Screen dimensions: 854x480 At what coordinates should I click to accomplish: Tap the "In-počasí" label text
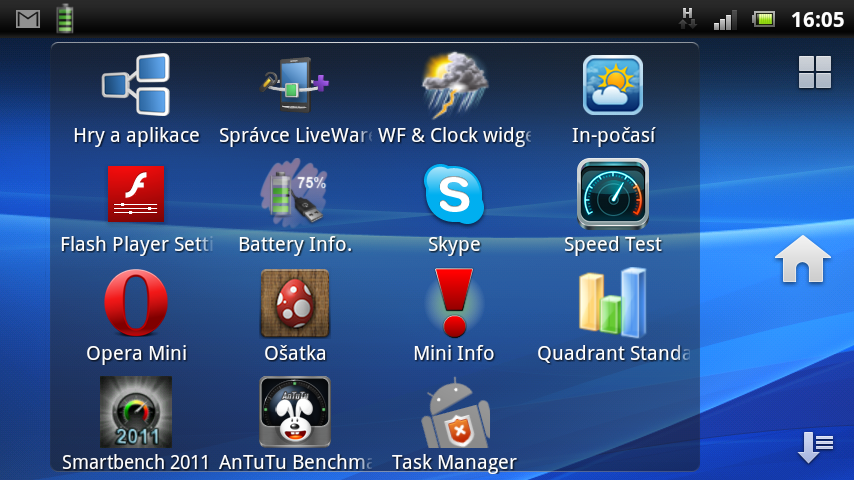pos(613,136)
